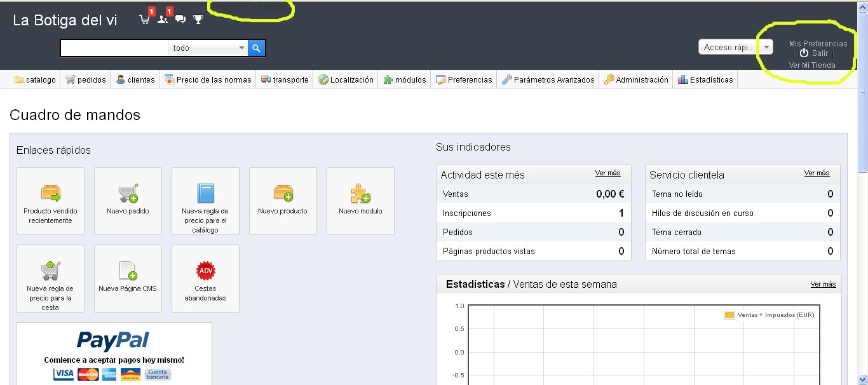Click the Número total de temas row
868x385 pixels.
pyautogui.click(x=742, y=251)
